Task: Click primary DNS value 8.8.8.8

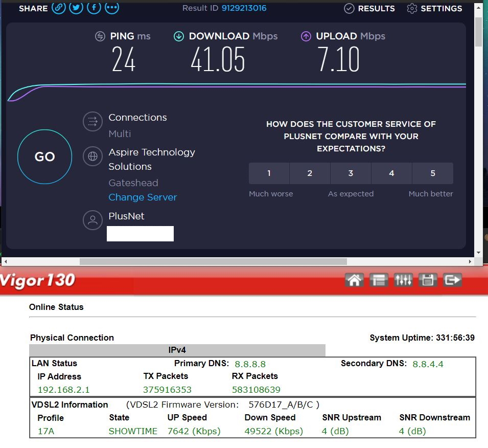Action: click(250, 364)
